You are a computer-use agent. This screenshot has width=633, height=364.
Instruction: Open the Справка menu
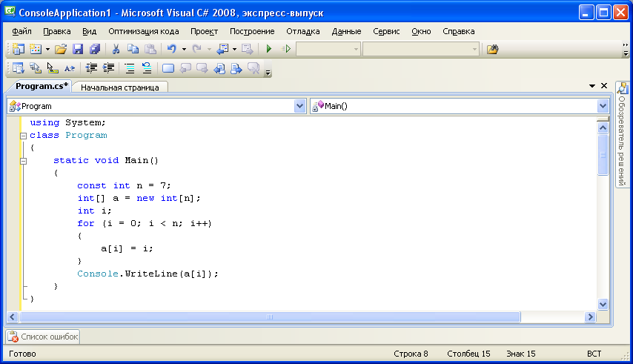(x=459, y=31)
